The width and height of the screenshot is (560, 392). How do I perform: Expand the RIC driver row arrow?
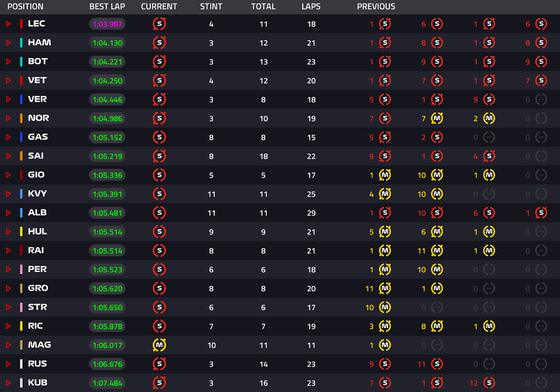pos(9,326)
